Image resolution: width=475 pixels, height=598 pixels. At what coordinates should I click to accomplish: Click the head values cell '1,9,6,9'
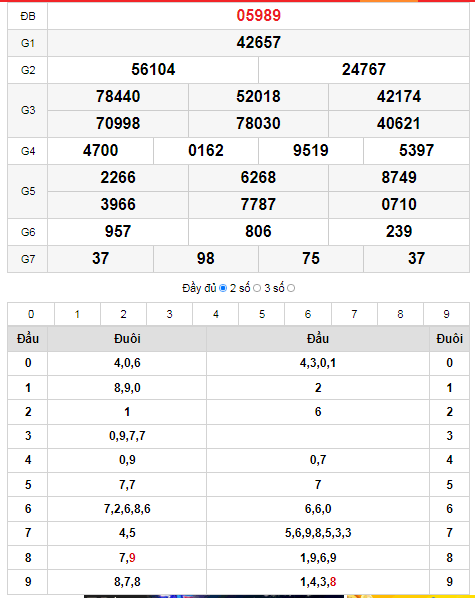[318, 558]
